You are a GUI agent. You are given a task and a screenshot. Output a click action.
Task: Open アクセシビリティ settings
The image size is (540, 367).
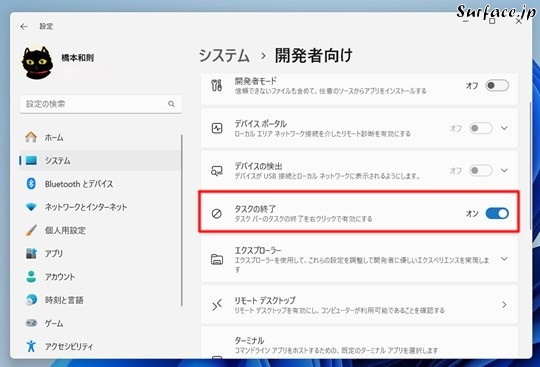[x=100, y=346]
